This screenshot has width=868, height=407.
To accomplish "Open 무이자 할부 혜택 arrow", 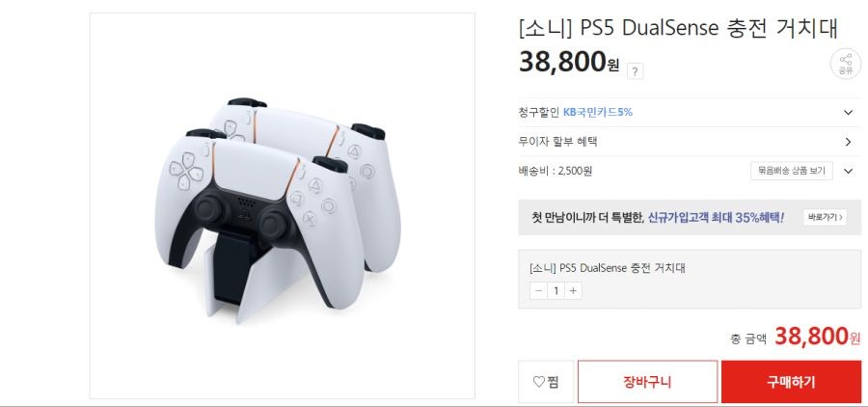I will pos(848,142).
